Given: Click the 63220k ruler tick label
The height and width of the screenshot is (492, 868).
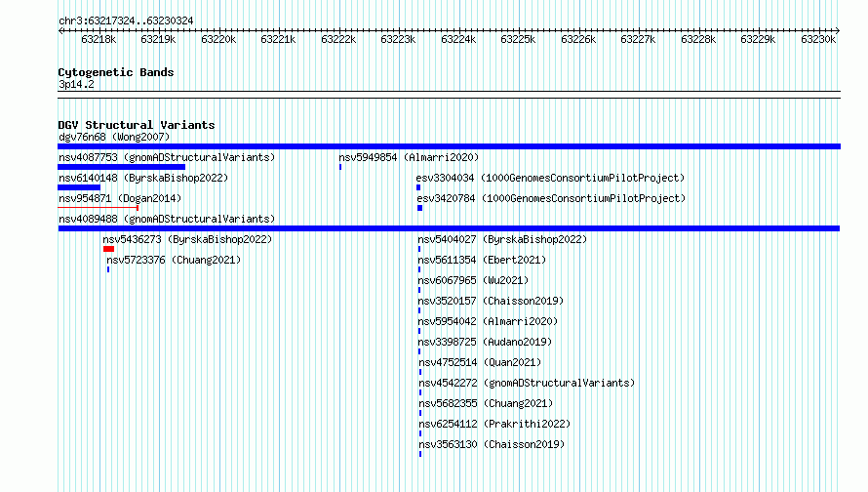Looking at the screenshot, I should (218, 39).
